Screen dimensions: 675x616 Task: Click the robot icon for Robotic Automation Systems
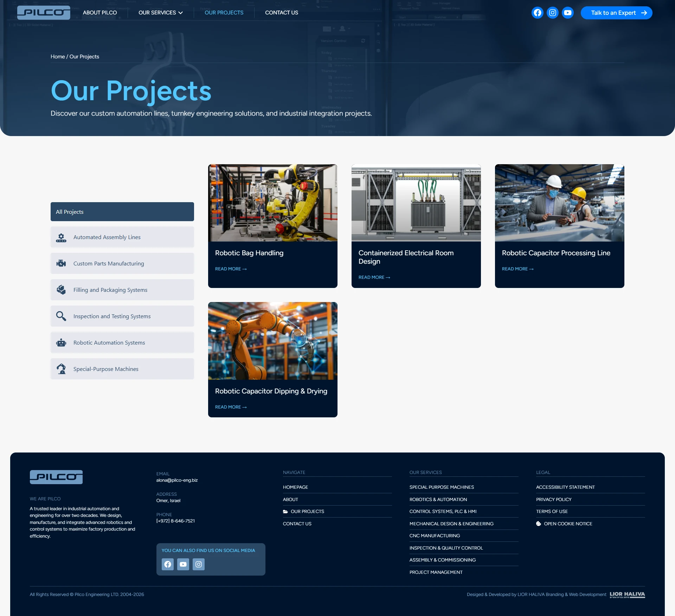61,342
